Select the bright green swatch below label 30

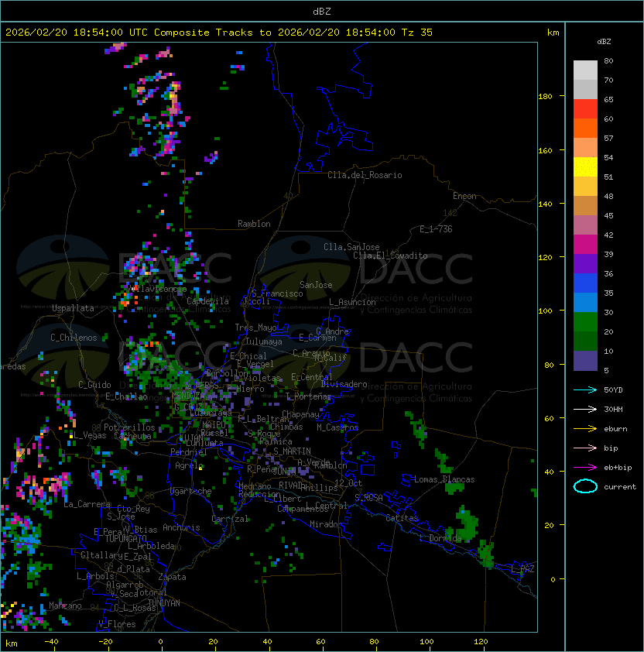pos(585,322)
